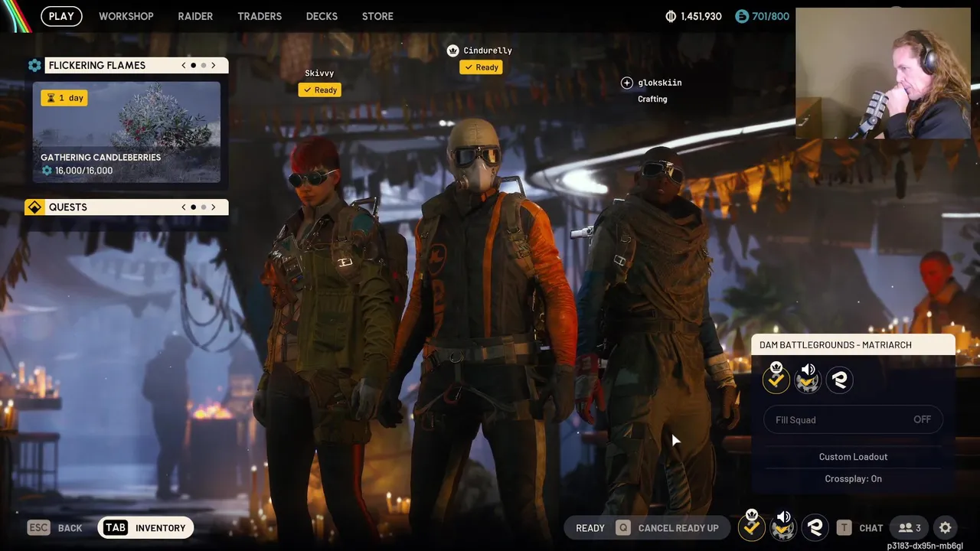Viewport: 980px width, 551px height.
Task: Open the settings gear
Action: pyautogui.click(x=946, y=528)
